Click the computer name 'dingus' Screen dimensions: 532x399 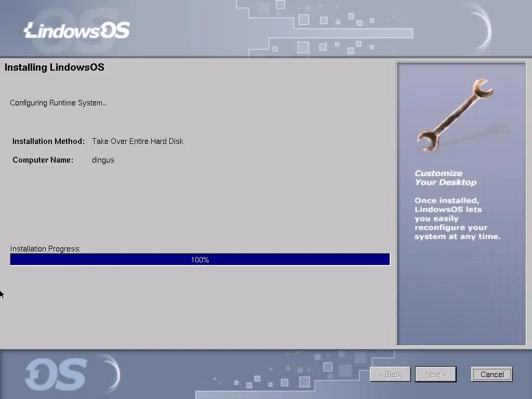coord(103,160)
